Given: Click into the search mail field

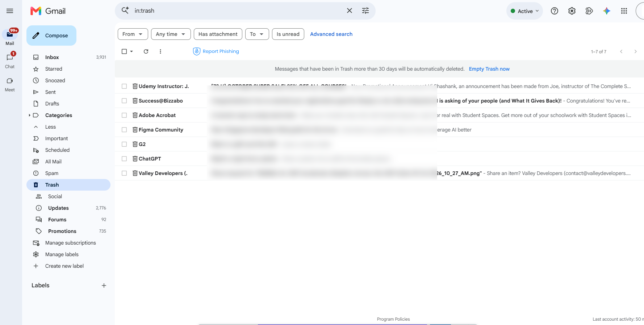Looking at the screenshot, I should [237, 11].
